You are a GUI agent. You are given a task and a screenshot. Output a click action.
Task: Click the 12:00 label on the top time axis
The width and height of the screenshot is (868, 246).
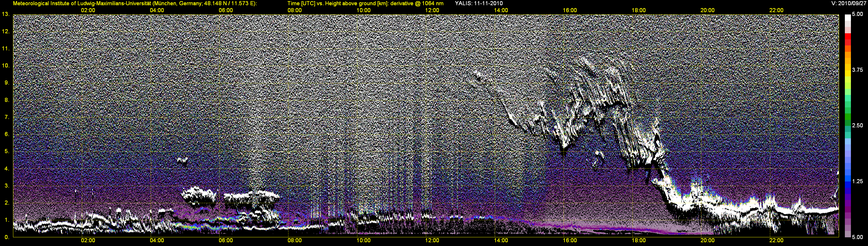point(432,10)
